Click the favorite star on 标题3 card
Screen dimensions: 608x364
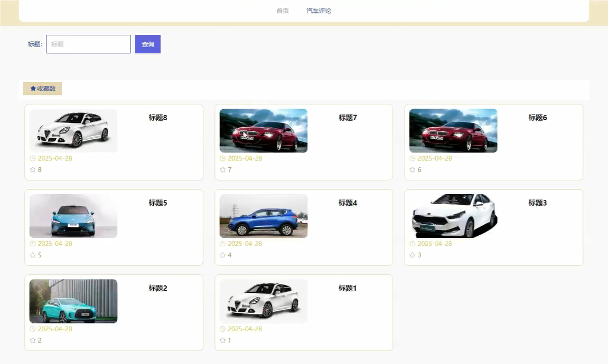[412, 255]
